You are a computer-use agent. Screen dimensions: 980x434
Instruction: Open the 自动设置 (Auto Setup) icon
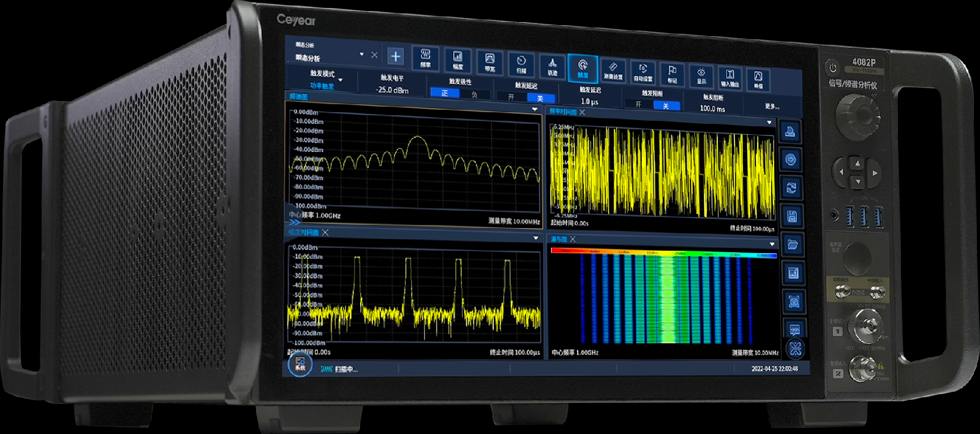coord(643,72)
